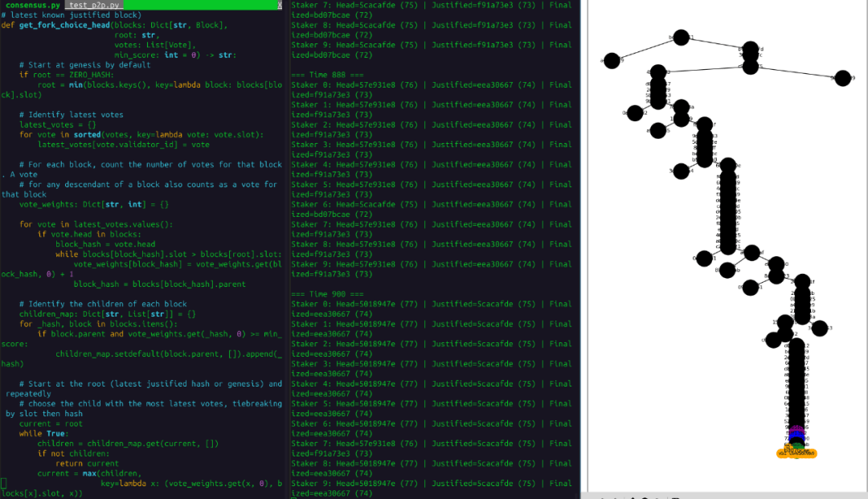Click the 'current = max(children,' line
The width and height of the screenshot is (868, 499).
89,473
